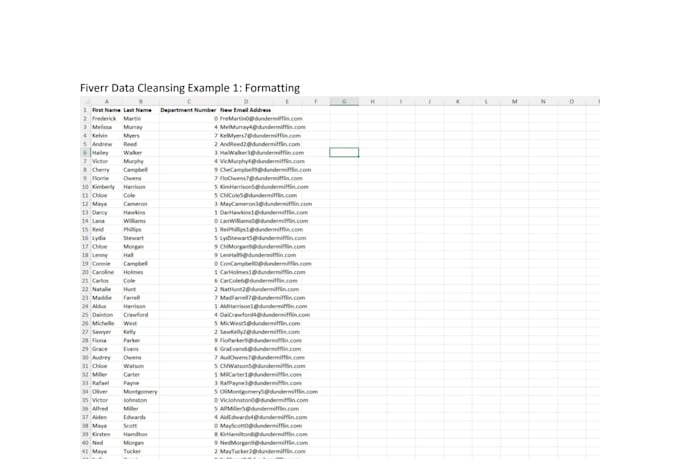
Task: Click email 'MilCarter1@dundermifflin.com'
Action: (262, 374)
